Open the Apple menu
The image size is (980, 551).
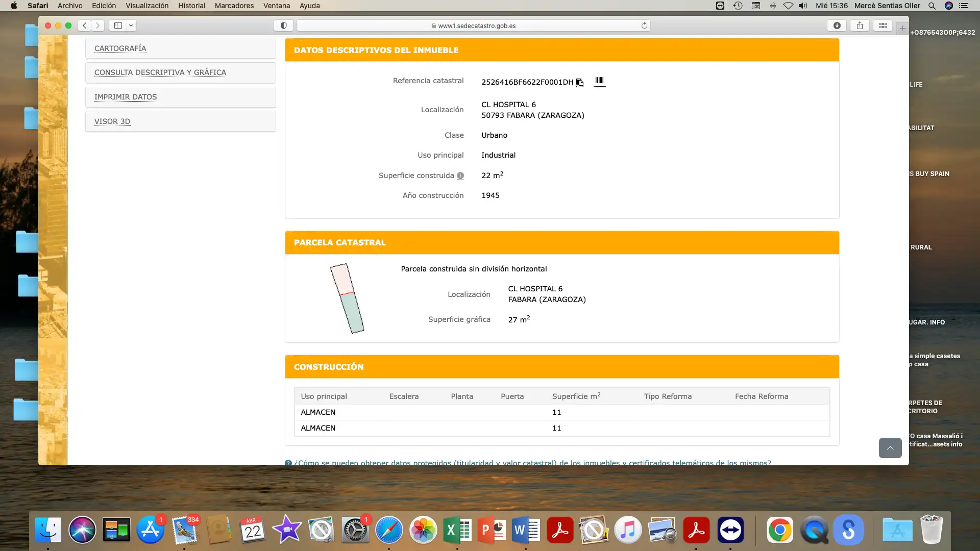[x=14, y=6]
